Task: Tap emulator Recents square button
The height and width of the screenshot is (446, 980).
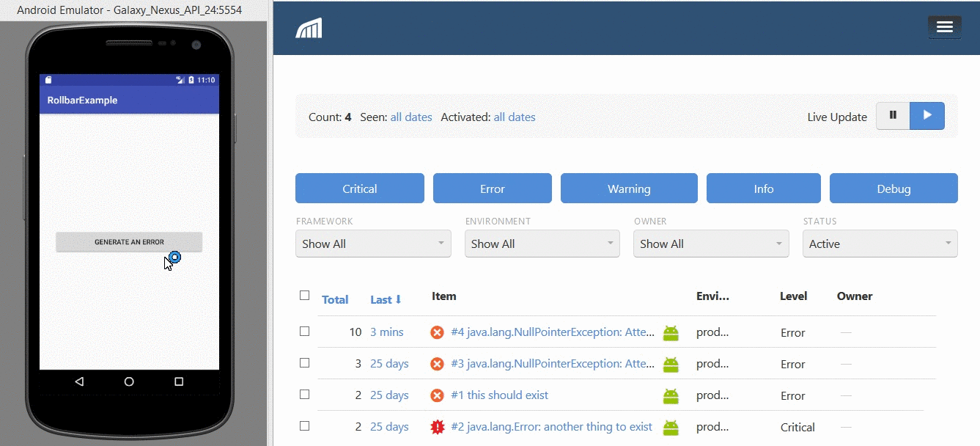Action: click(179, 381)
